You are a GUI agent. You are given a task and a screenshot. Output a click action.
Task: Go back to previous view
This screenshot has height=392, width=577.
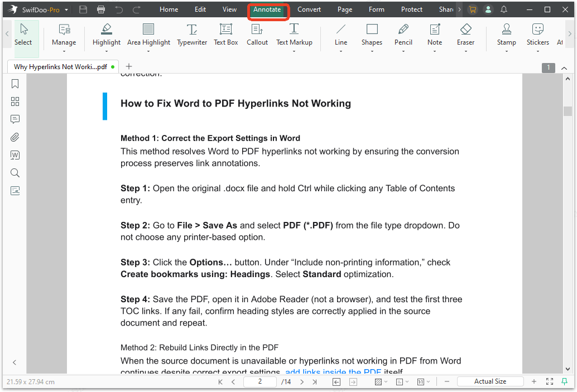[336, 382]
